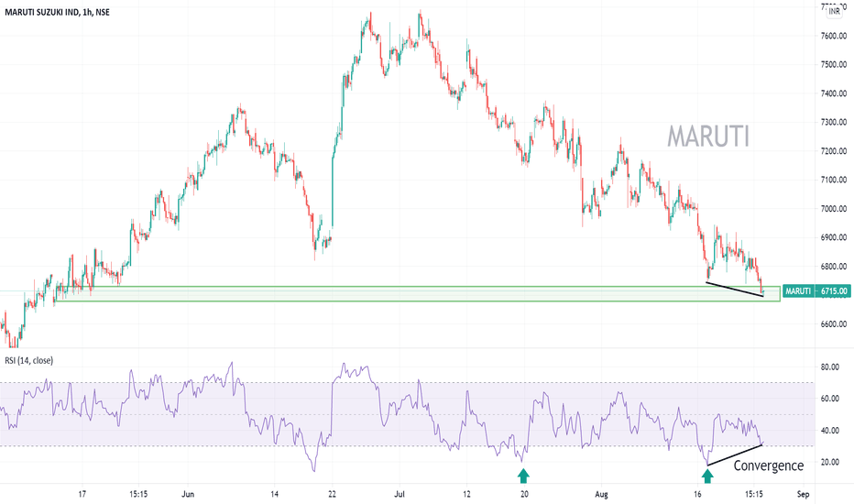Image resolution: width=854 pixels, height=504 pixels.
Task: Click the date 17 on time axis
Action: click(82, 495)
